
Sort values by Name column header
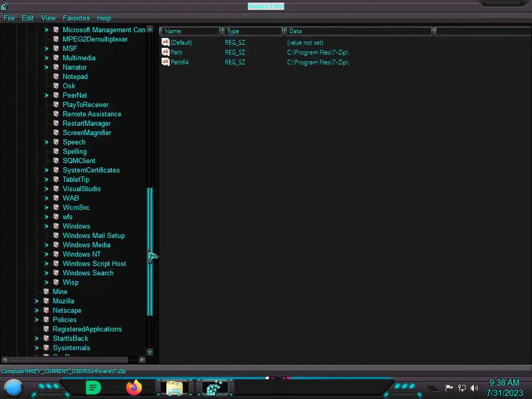pyautogui.click(x=190, y=31)
